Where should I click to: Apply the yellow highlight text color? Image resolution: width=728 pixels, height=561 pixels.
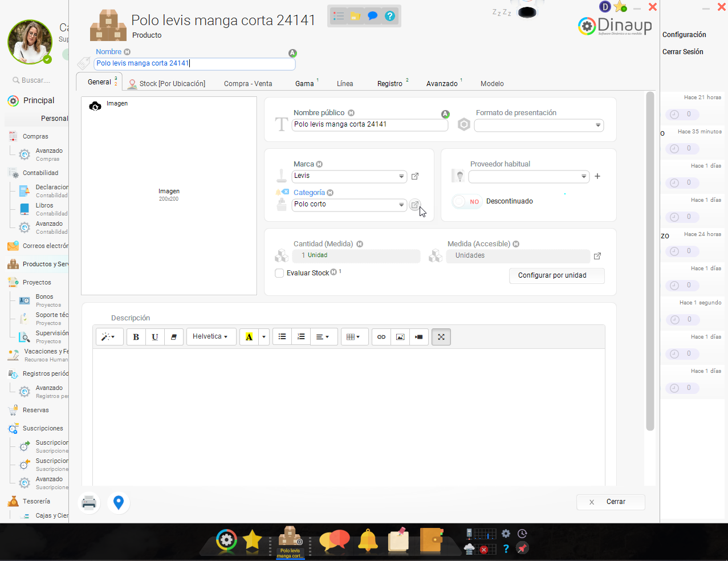point(249,337)
